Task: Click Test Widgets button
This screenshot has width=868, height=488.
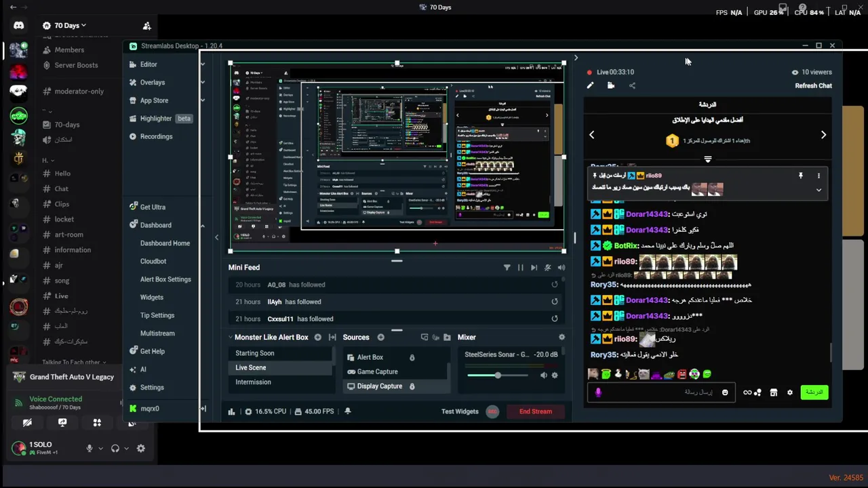Action: coord(460,411)
